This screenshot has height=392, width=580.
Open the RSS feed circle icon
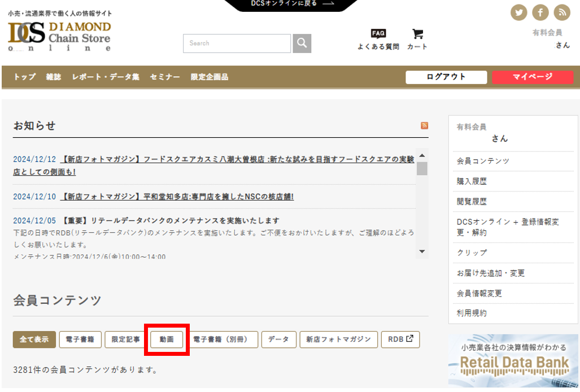(562, 12)
